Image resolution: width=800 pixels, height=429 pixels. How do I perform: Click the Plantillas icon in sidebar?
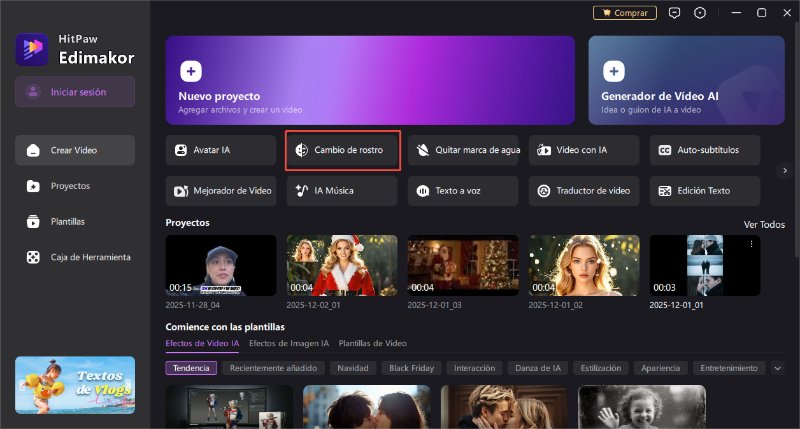33,221
